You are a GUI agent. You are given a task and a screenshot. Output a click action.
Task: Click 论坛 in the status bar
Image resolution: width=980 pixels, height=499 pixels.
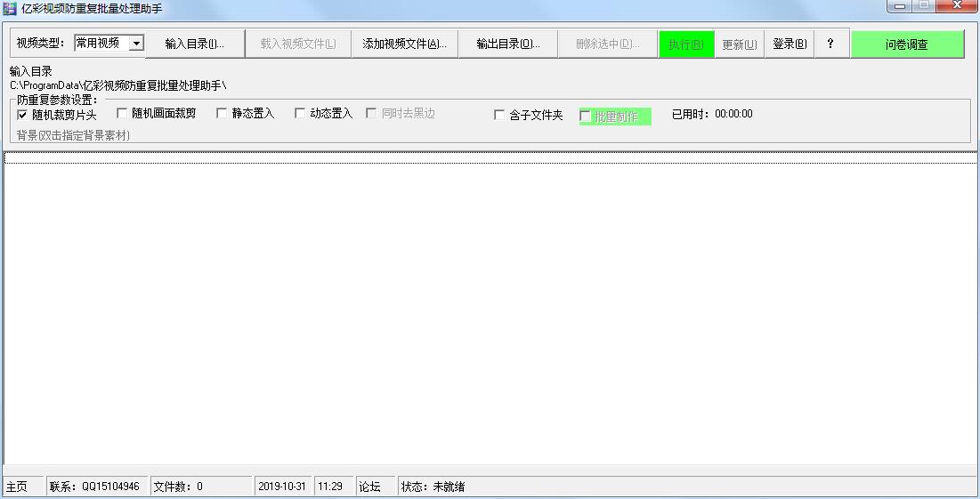(x=369, y=487)
